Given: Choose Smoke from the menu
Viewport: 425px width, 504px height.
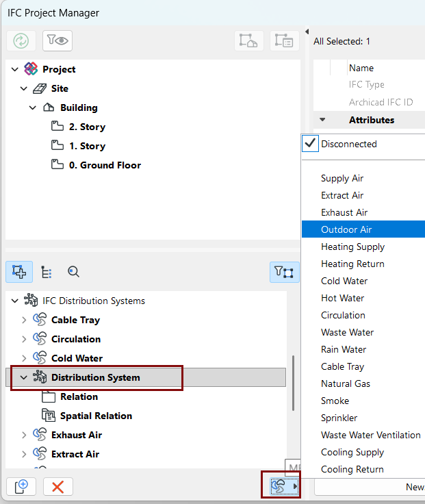Looking at the screenshot, I should pyautogui.click(x=363, y=401).
